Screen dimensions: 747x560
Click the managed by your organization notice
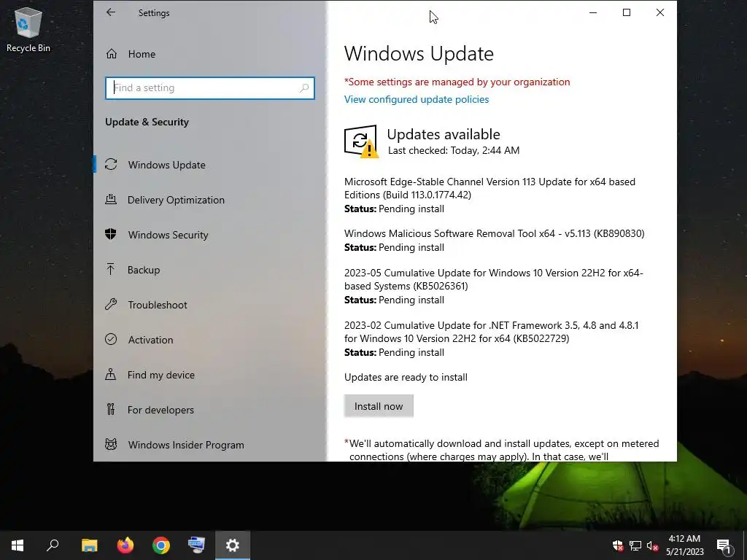click(x=457, y=82)
